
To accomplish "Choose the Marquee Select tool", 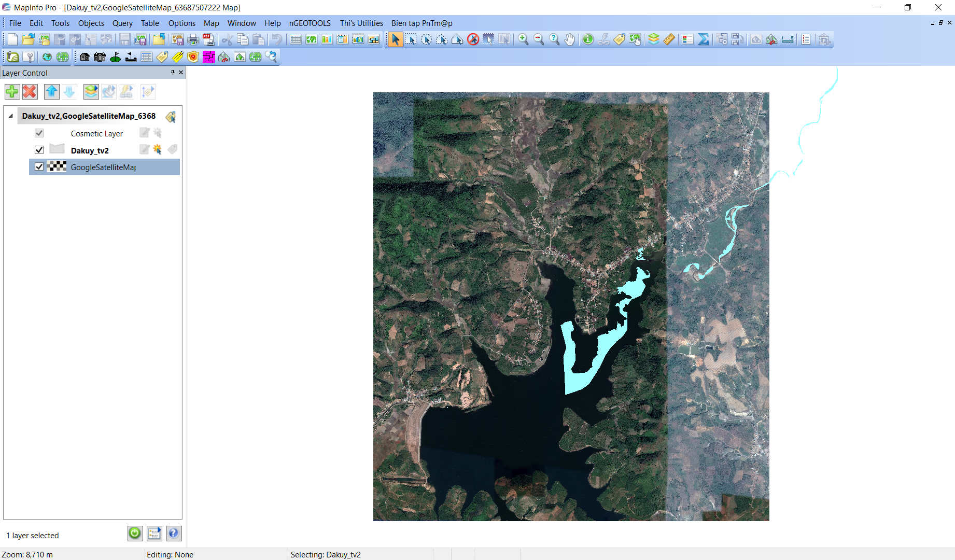I will (411, 39).
